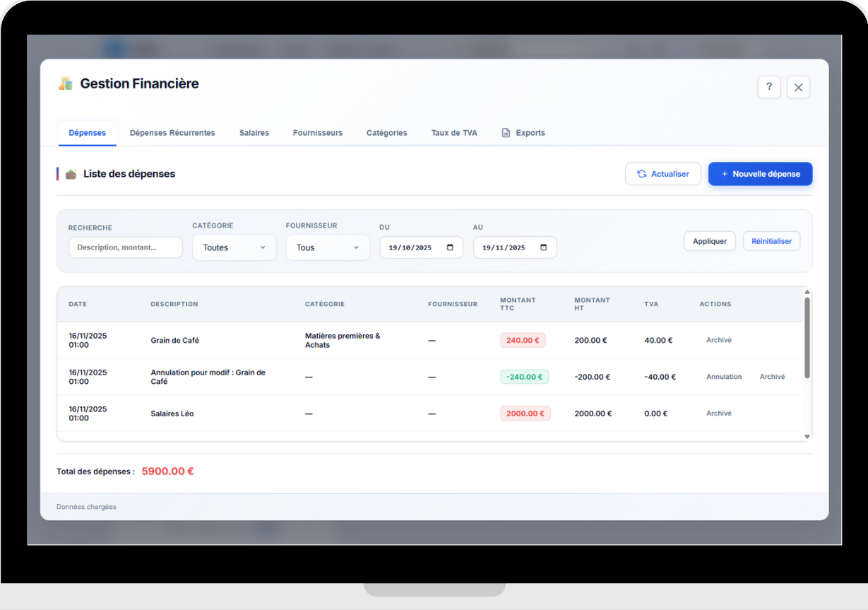Open help via the question mark icon
The width and height of the screenshot is (868, 610).
(x=769, y=86)
